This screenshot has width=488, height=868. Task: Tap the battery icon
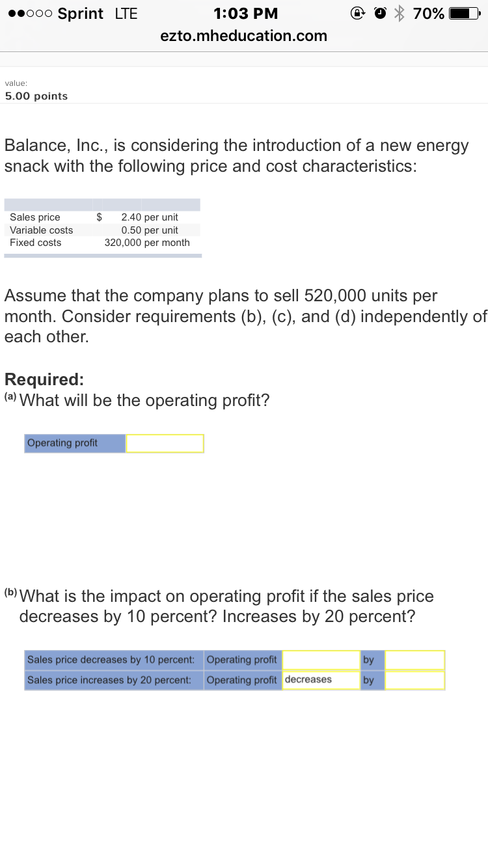click(x=467, y=14)
